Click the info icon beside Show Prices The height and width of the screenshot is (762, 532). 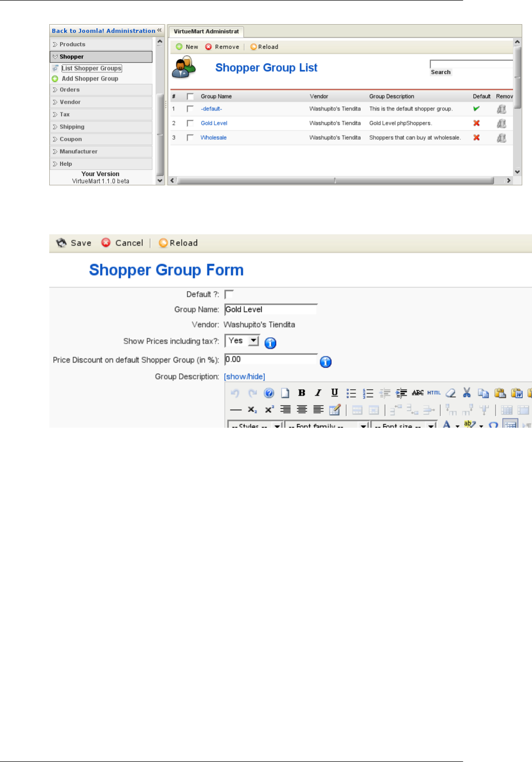pos(270,343)
